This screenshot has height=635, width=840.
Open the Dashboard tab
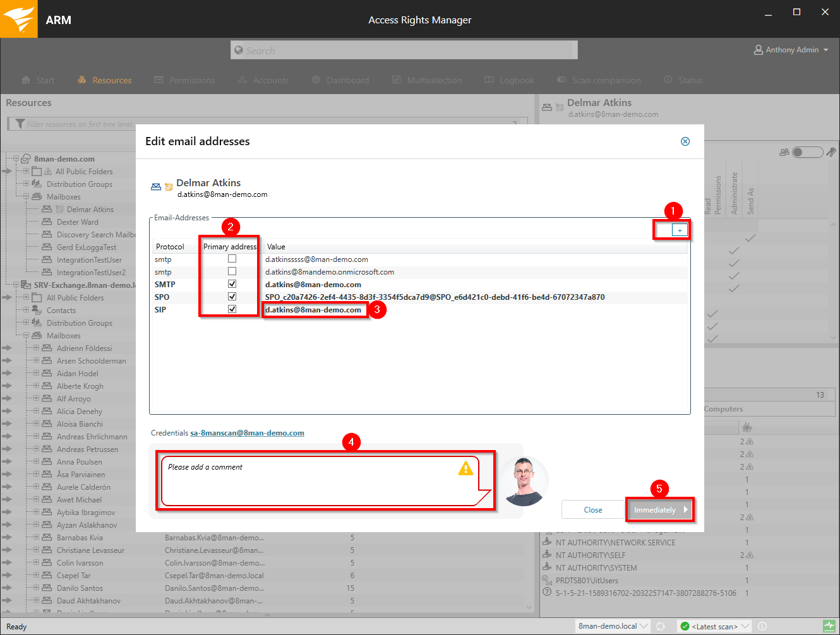[340, 80]
